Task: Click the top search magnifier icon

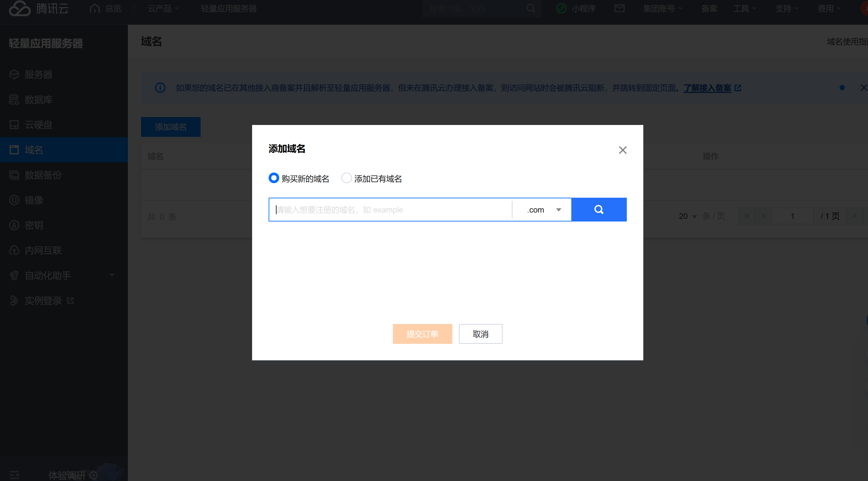Action: 531,8
